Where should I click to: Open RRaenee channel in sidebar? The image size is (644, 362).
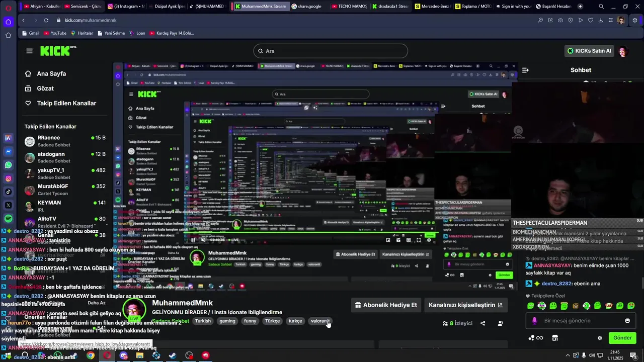(65, 141)
